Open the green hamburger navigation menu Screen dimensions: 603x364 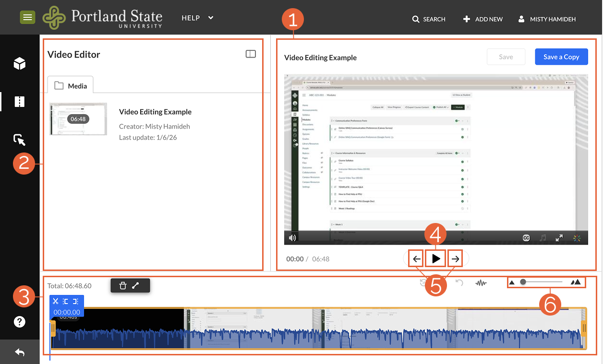click(27, 17)
